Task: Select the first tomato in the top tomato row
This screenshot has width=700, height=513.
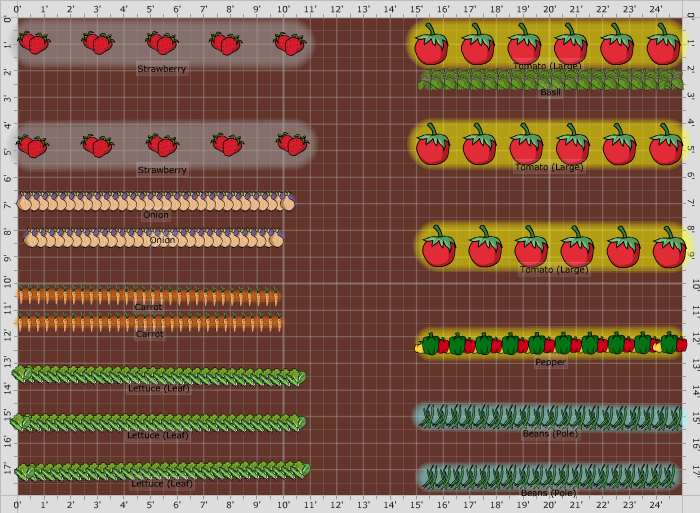Action: (x=431, y=45)
